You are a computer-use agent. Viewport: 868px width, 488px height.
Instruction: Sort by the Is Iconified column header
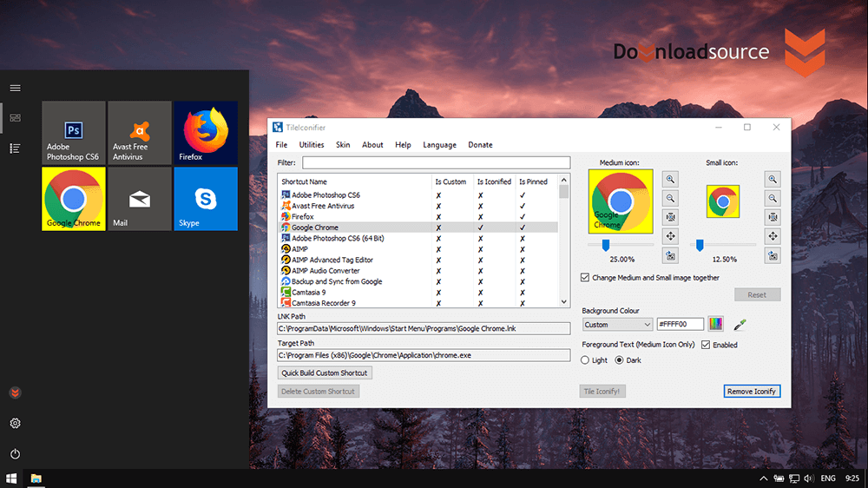tap(494, 181)
